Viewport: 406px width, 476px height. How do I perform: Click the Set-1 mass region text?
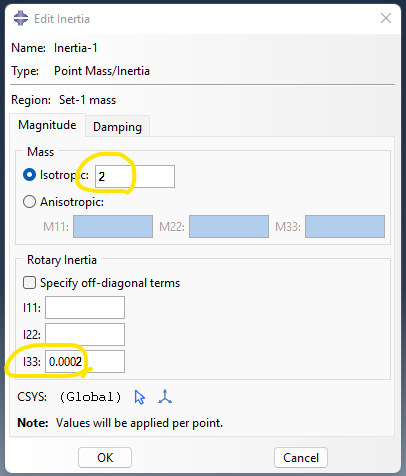click(x=87, y=100)
